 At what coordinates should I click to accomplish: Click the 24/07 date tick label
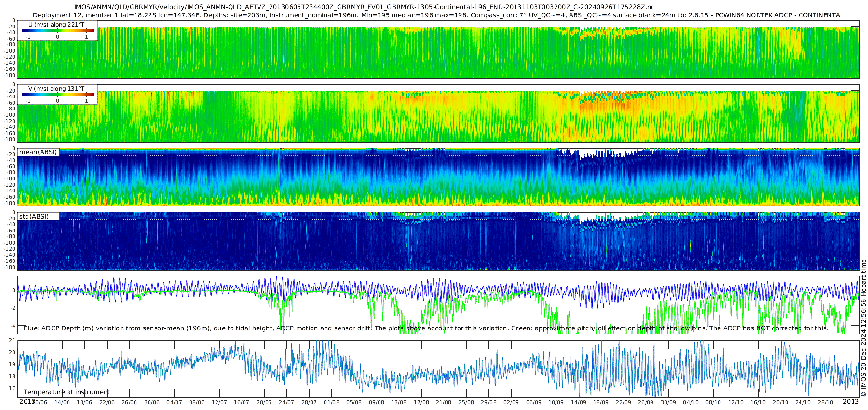pyautogui.click(x=286, y=402)
